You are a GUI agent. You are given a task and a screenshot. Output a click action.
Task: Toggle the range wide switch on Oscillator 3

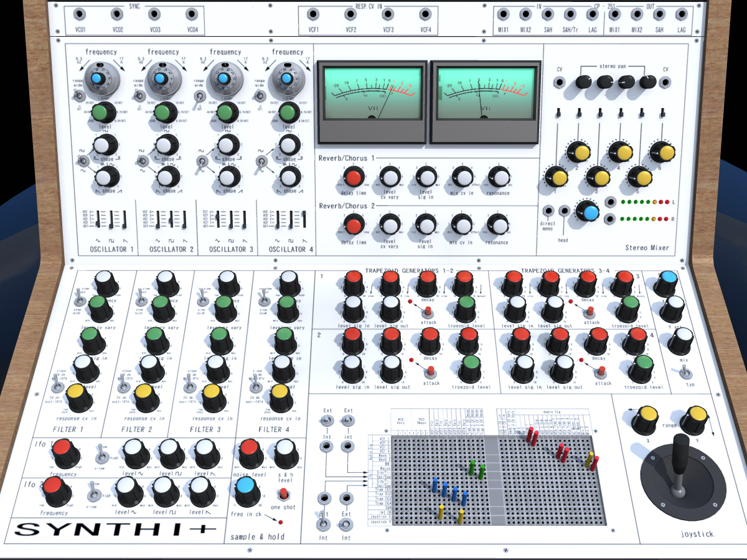200,96
